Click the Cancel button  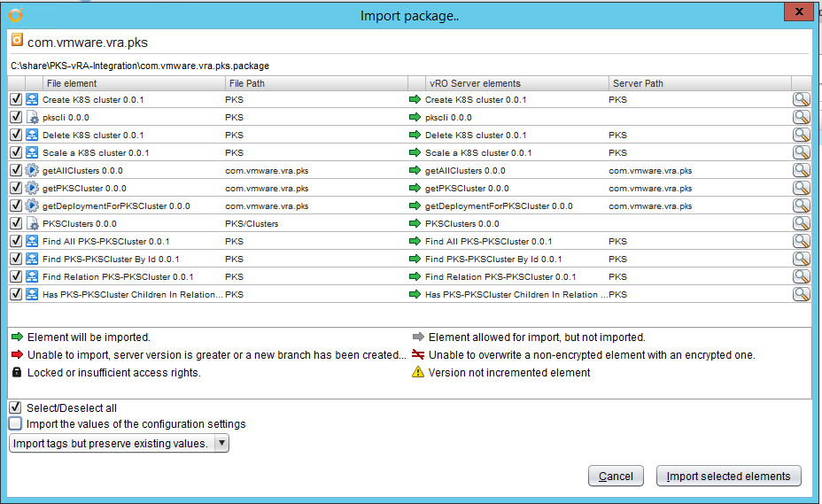[x=616, y=476]
